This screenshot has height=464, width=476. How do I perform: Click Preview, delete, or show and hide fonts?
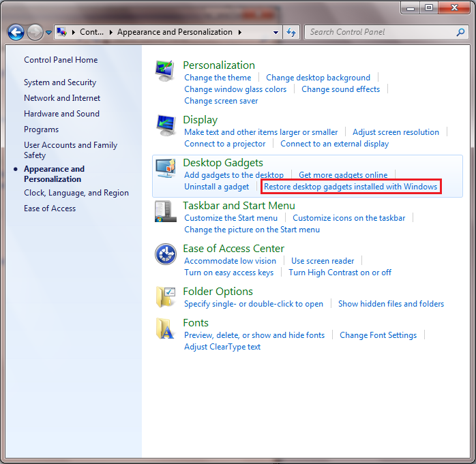click(254, 335)
